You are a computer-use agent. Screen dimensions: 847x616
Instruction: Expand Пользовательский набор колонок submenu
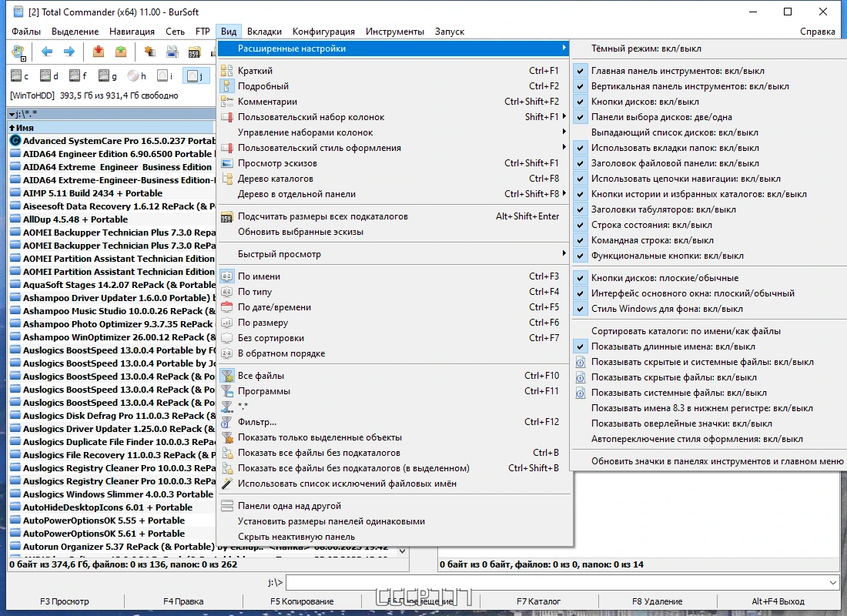394,117
